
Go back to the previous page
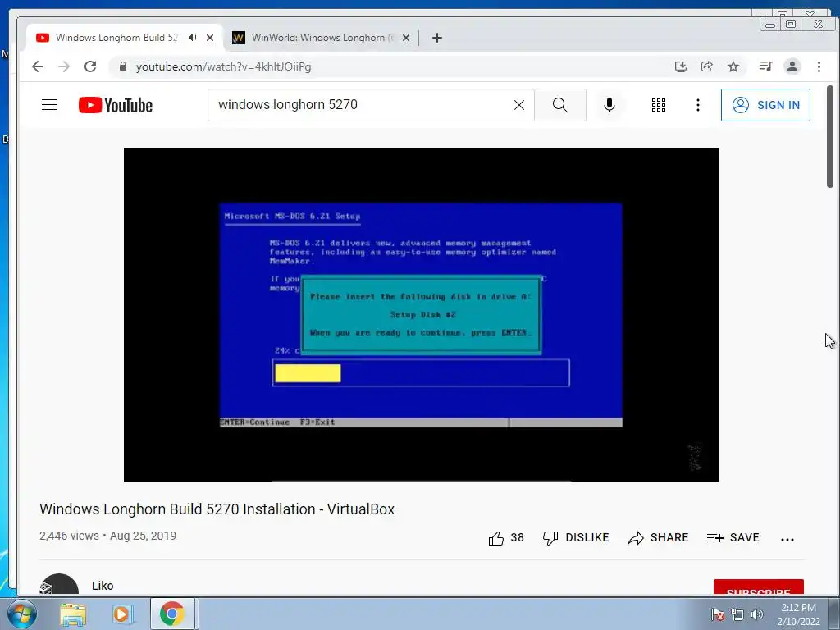[x=38, y=66]
